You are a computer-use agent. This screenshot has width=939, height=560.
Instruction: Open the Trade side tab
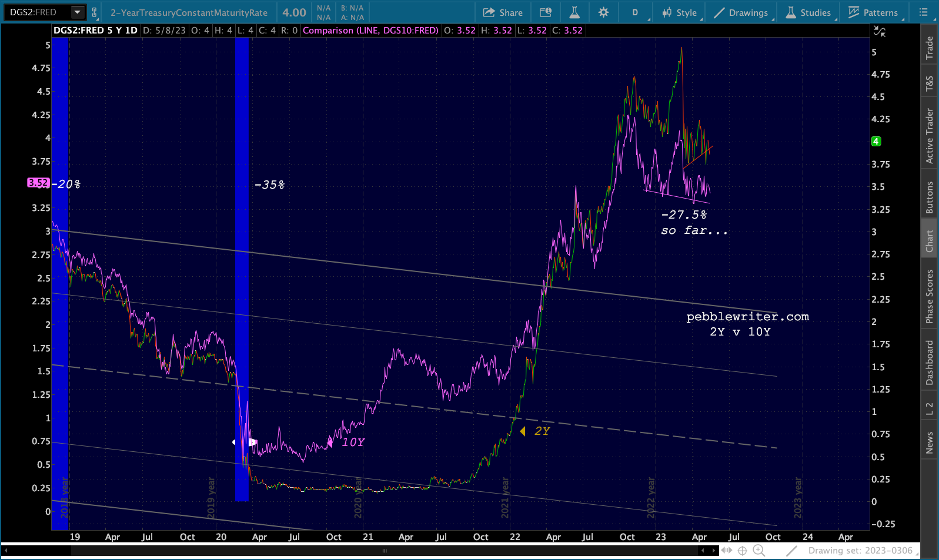[x=930, y=48]
